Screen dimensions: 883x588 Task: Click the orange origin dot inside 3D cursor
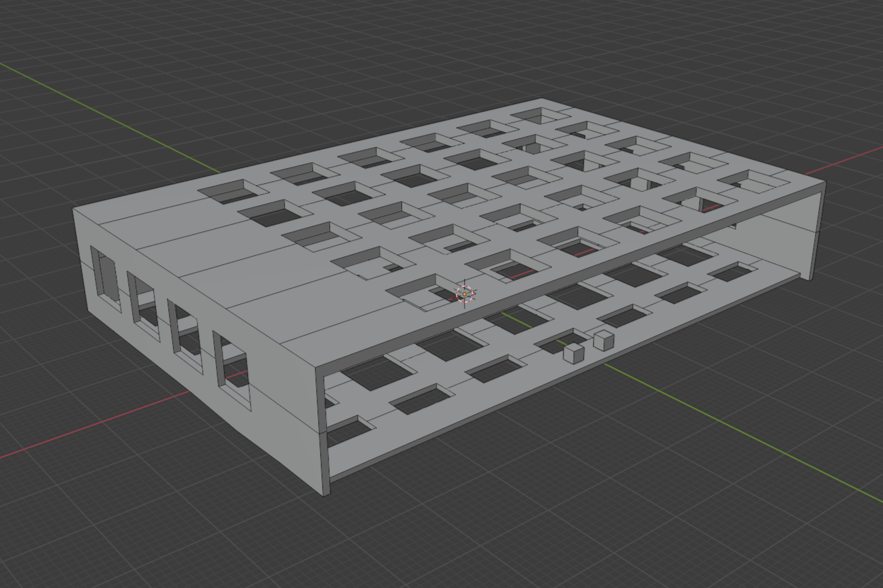click(x=465, y=294)
